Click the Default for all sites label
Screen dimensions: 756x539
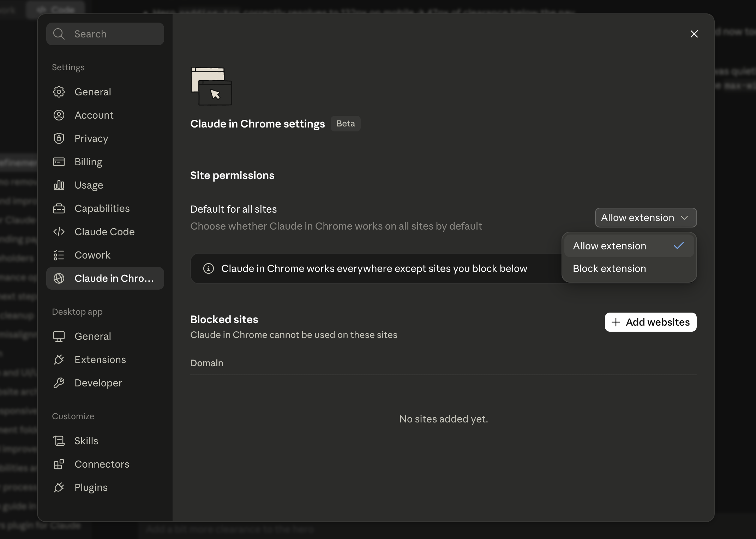pyautogui.click(x=234, y=209)
